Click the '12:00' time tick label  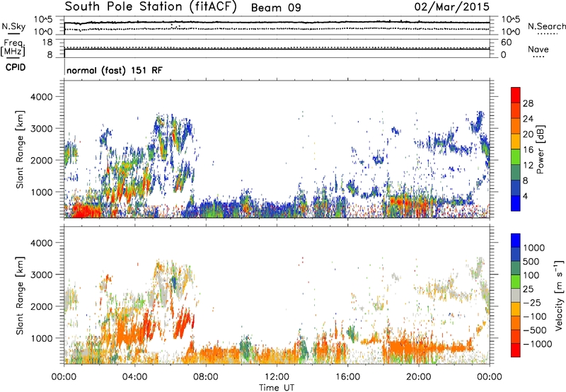click(277, 377)
